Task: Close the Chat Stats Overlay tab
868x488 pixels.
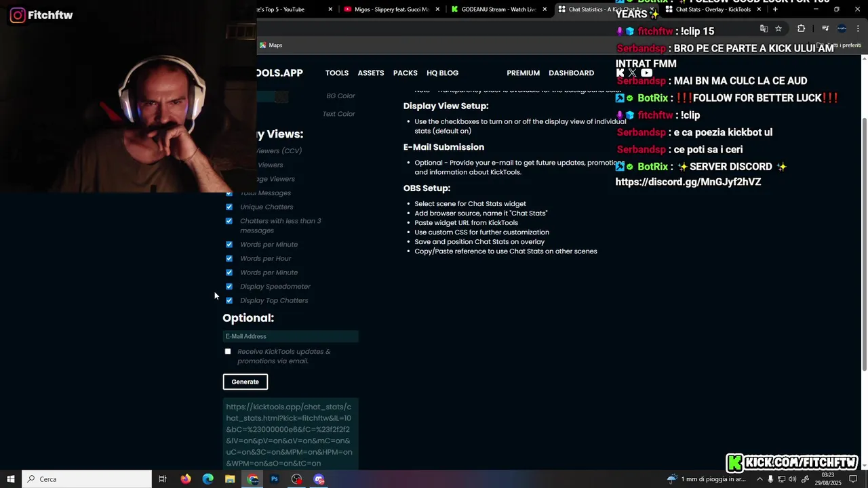Action: pos(759,9)
